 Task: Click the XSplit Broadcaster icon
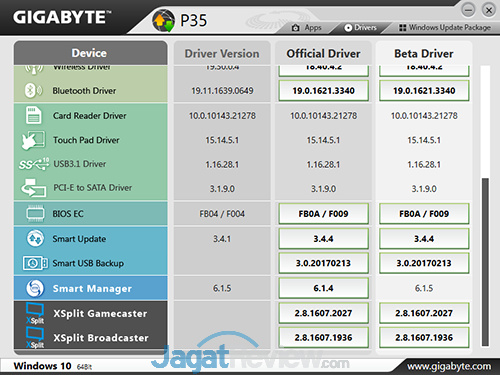click(35, 338)
